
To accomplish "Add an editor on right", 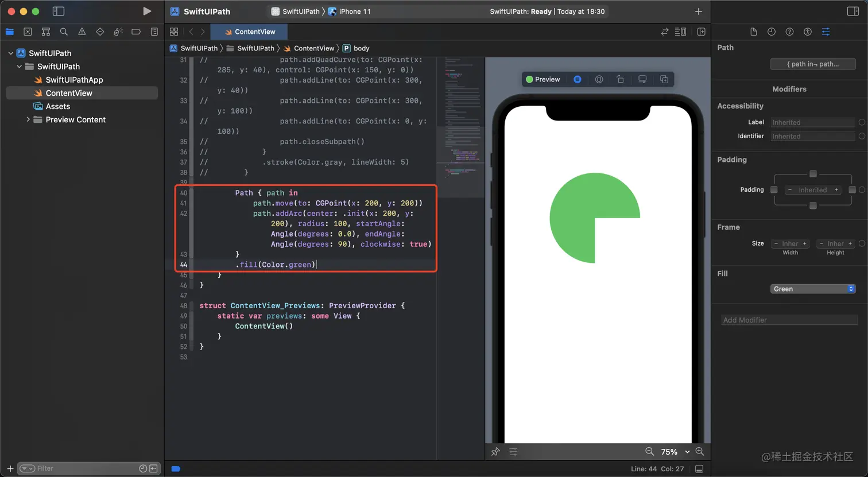I will (701, 32).
